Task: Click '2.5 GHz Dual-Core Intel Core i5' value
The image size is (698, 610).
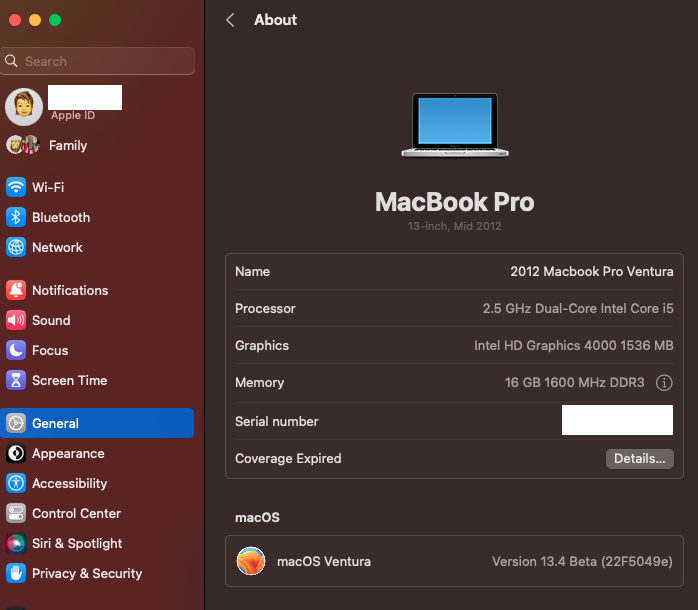Action: 578,308
